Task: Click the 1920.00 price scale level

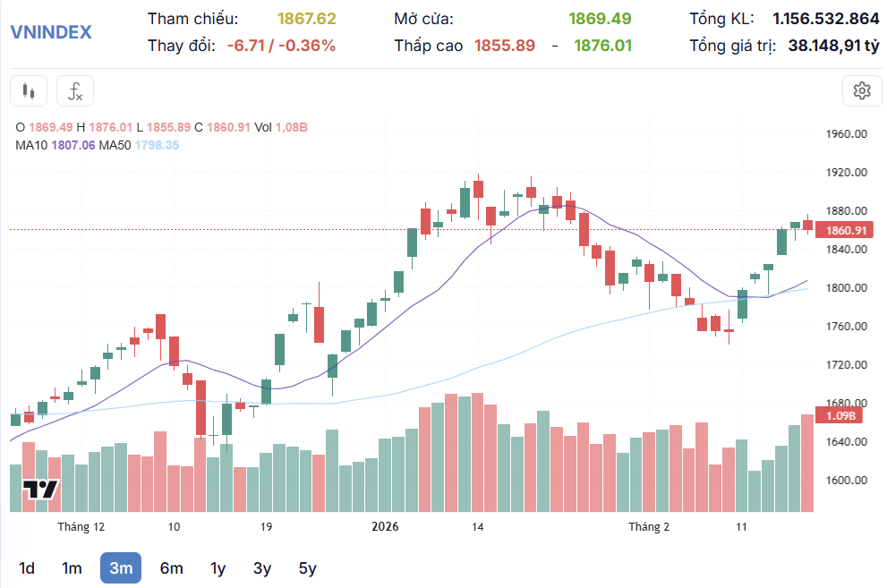Action: (846, 173)
